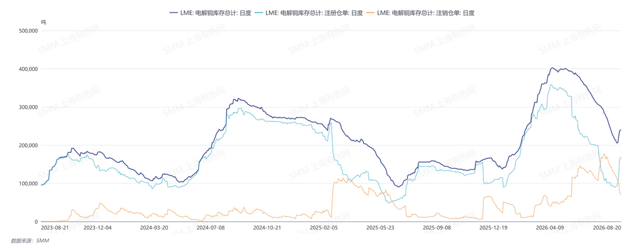
Task: Click the 2025-09-08 date label
Action: pos(436,227)
